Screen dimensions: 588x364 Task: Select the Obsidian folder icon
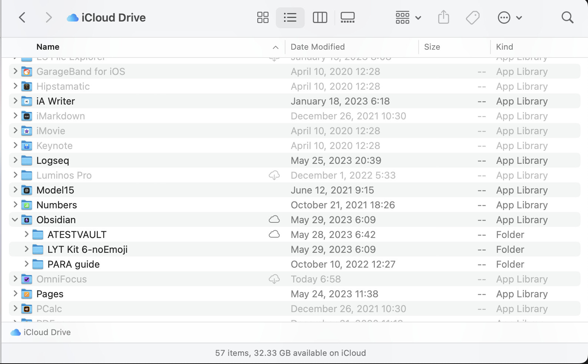(x=27, y=220)
